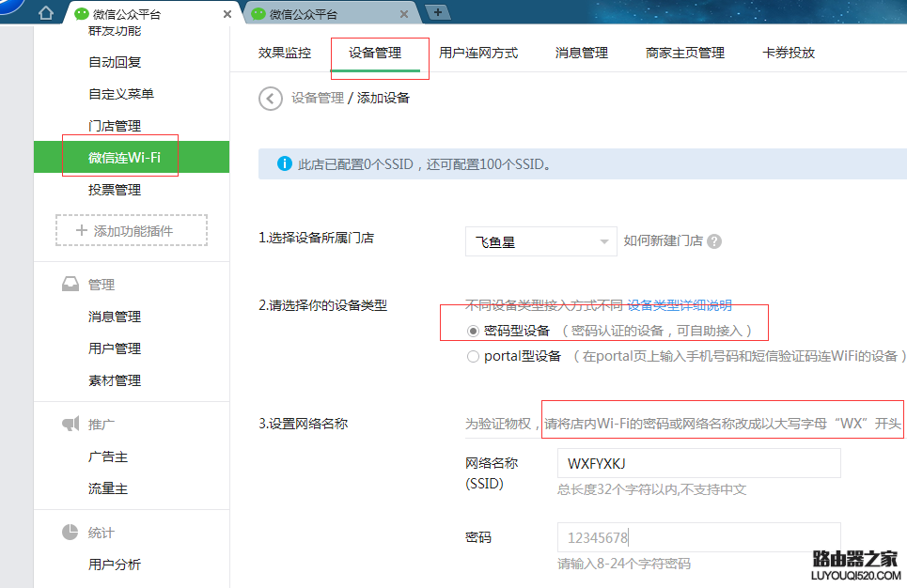The height and width of the screenshot is (588, 907).
Task: Open the 飞鱼星 store dropdown
Action: [540, 241]
